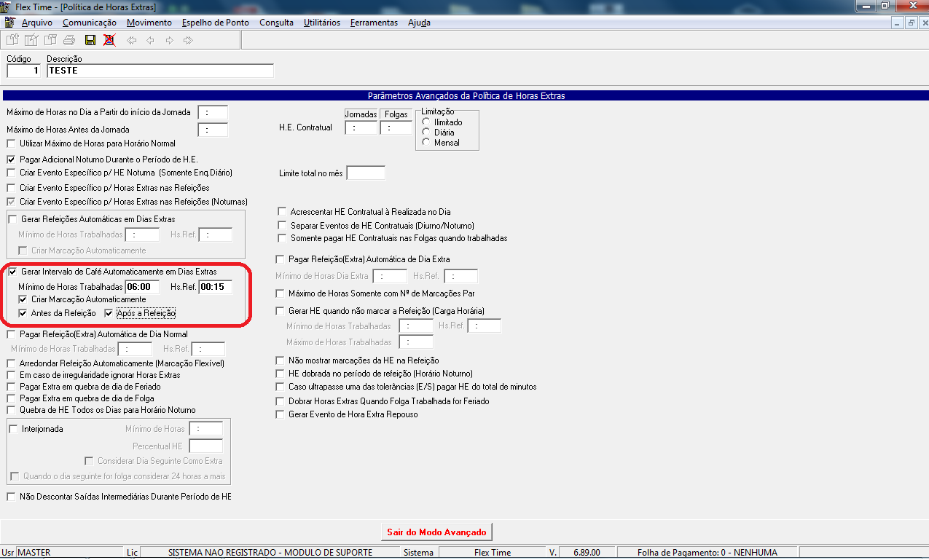Viewport: 929px width, 560px height.
Task: Enable Gerar Refeições Automáticas em Dias Extras
Action: click(14, 219)
